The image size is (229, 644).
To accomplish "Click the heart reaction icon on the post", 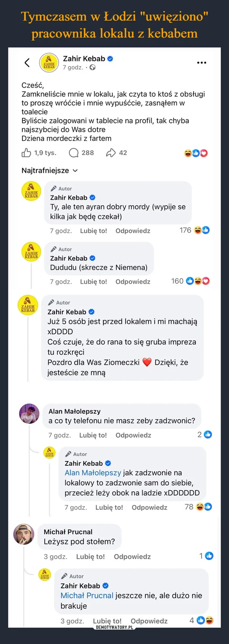I will [204, 153].
